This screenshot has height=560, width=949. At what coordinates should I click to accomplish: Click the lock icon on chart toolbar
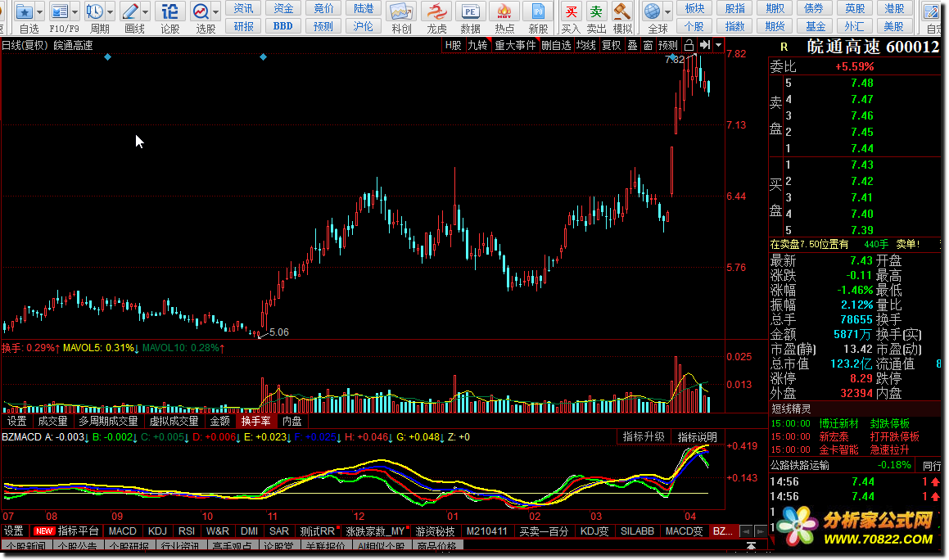click(x=689, y=45)
